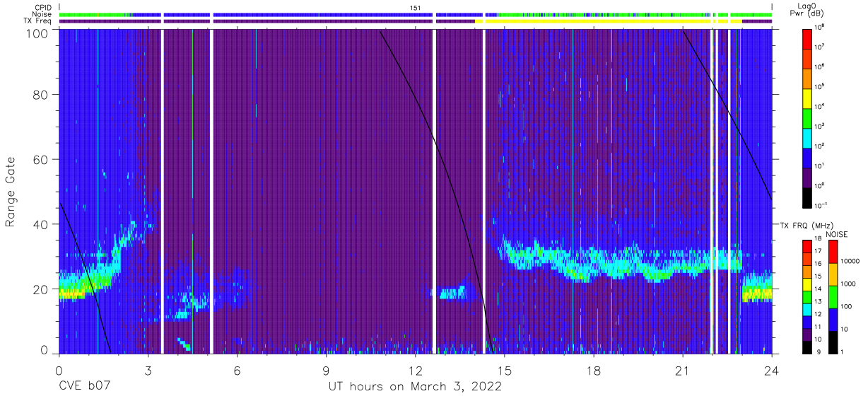The width and height of the screenshot is (868, 401).
Task: Click the x-axis tick label '18'
Action: (594, 371)
